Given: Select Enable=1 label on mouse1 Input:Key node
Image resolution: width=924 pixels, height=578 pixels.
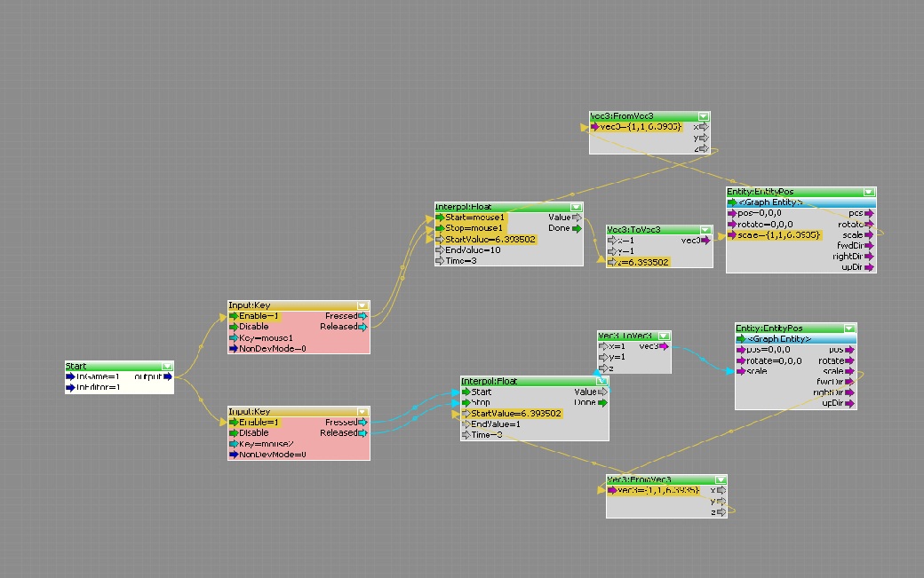Looking at the screenshot, I should tap(259, 316).
